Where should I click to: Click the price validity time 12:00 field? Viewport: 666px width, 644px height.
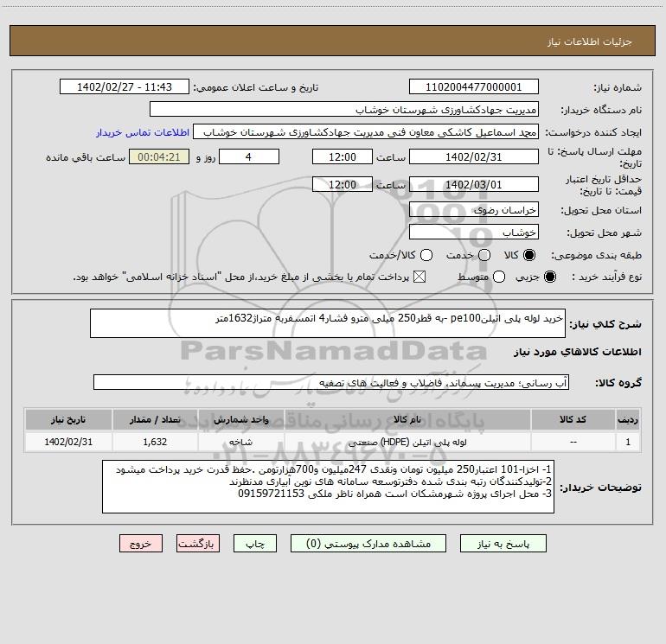tap(343, 184)
